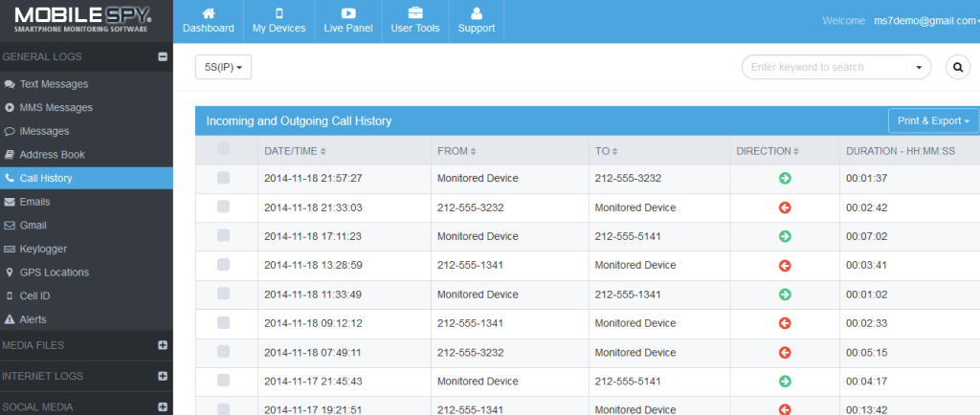The height and width of the screenshot is (415, 980).
Task: Click the red direction arrow for 07:49:11 call
Action: [785, 353]
